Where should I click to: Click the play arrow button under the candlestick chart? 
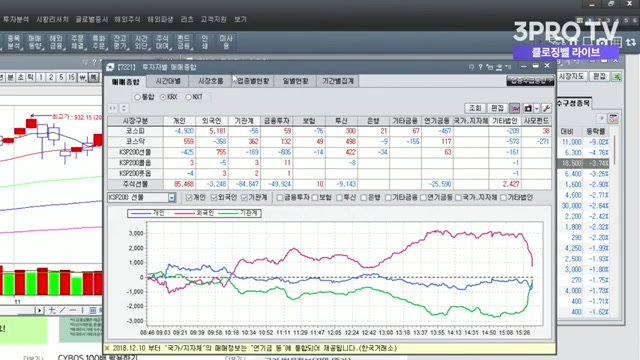tap(40, 310)
